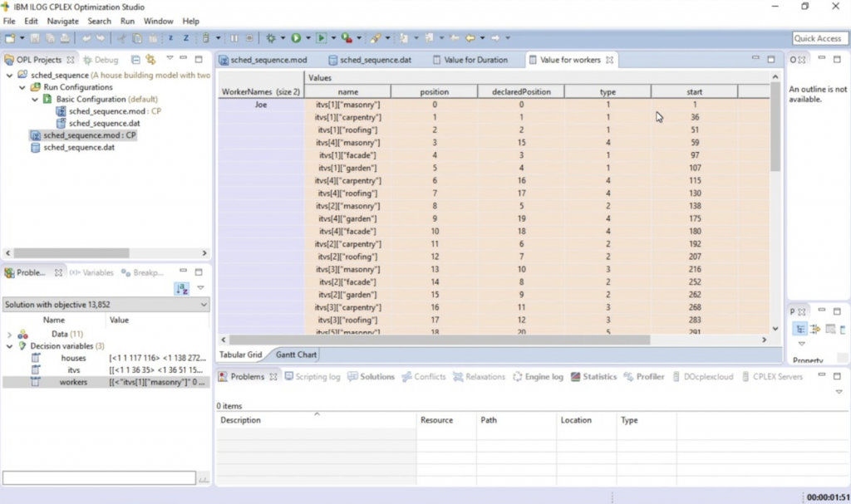Collapse the Decision variables node

coord(9,346)
